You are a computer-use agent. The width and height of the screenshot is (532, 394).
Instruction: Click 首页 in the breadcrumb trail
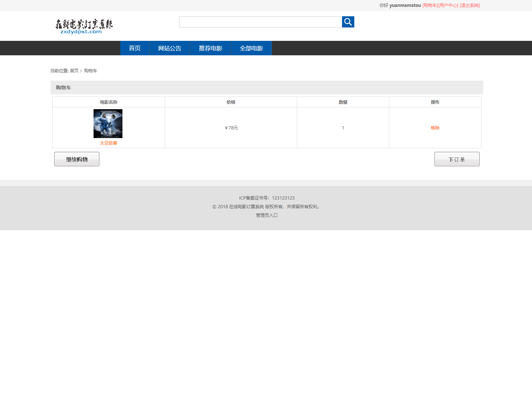74,70
